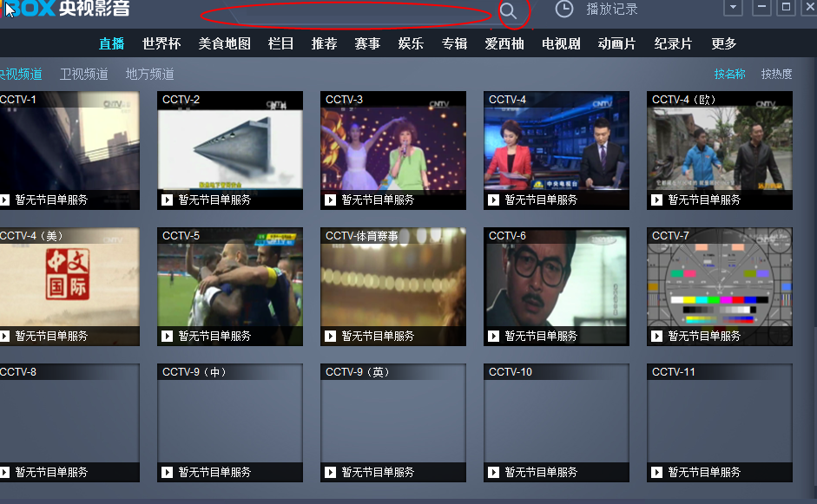The height and width of the screenshot is (504, 817).
Task: Click the clock playback history icon
Action: point(564,9)
